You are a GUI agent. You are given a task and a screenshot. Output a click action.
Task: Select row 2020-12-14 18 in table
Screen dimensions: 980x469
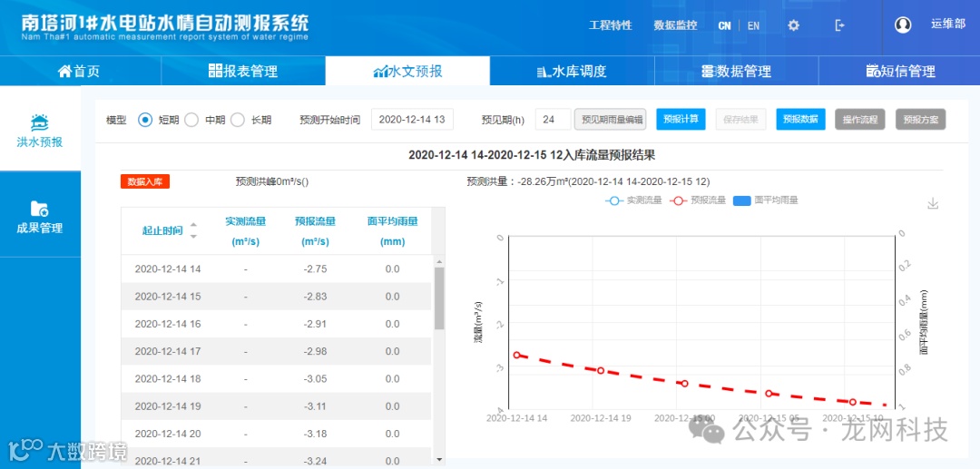276,379
